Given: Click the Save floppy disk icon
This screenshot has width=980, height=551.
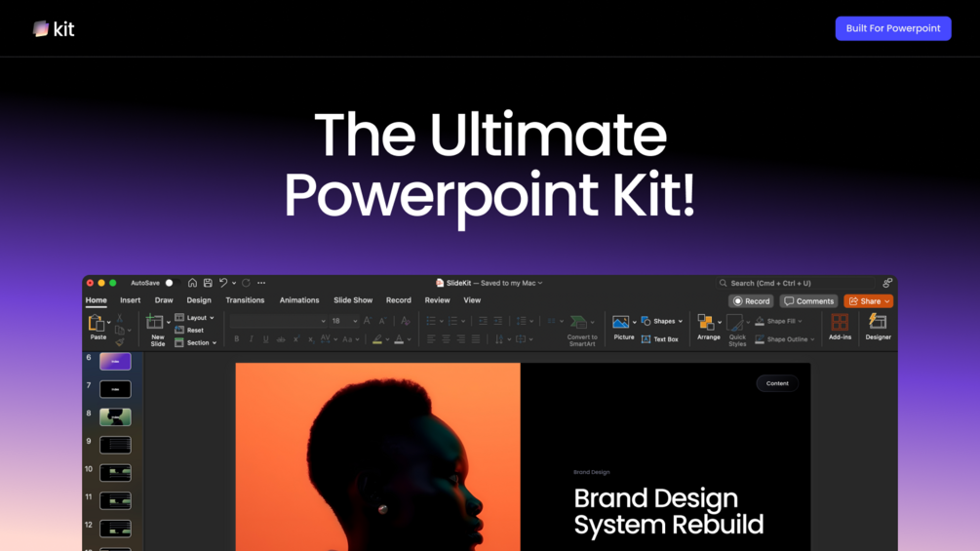Looking at the screenshot, I should coord(208,283).
